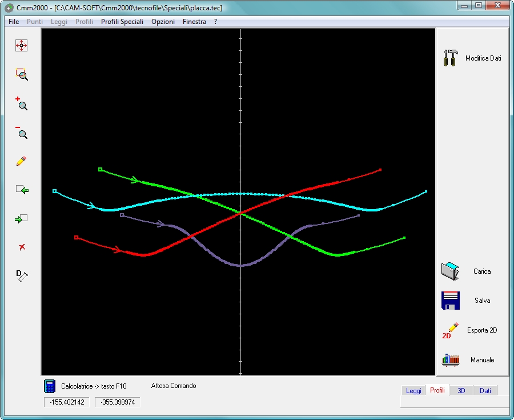The image size is (514, 420).
Task: Click the direction arrow on the cyan profile
Action: 91,206
